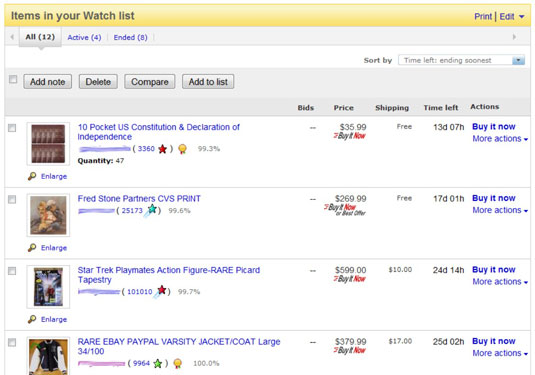Click Buy it now for $35.99 item
The width and height of the screenshot is (535, 375).
coord(494,127)
